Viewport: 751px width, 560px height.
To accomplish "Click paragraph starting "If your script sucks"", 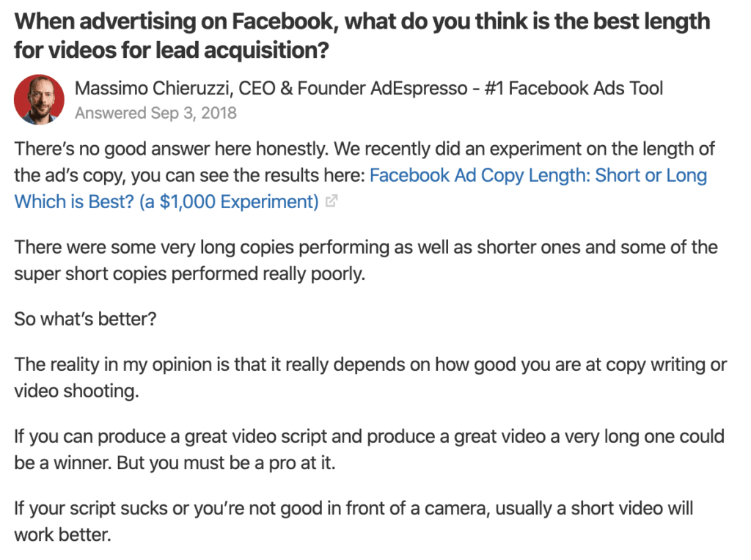I will click(353, 521).
